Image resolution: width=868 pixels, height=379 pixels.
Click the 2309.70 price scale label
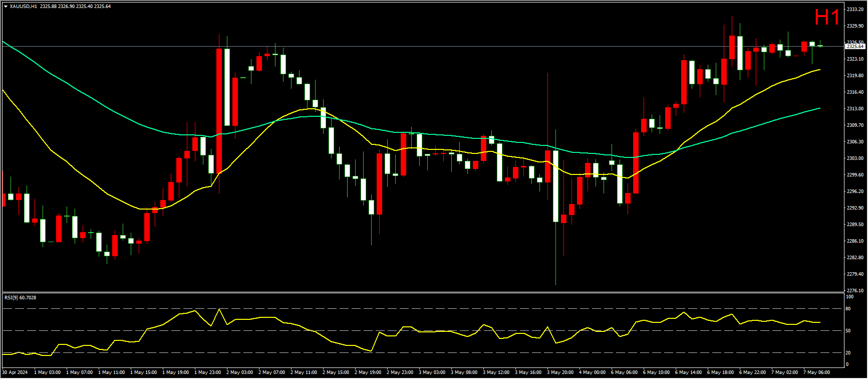point(855,125)
